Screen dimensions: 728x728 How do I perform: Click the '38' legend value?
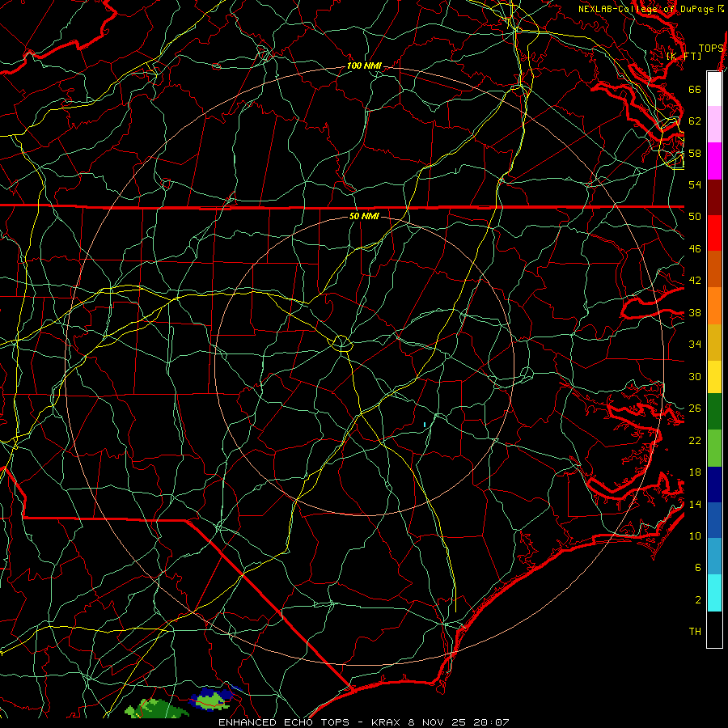(695, 313)
